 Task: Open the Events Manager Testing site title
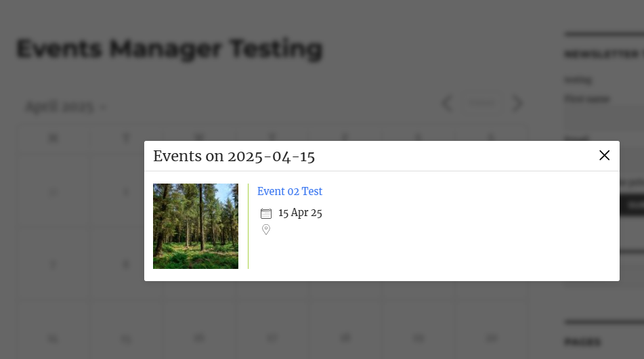pyautogui.click(x=169, y=49)
